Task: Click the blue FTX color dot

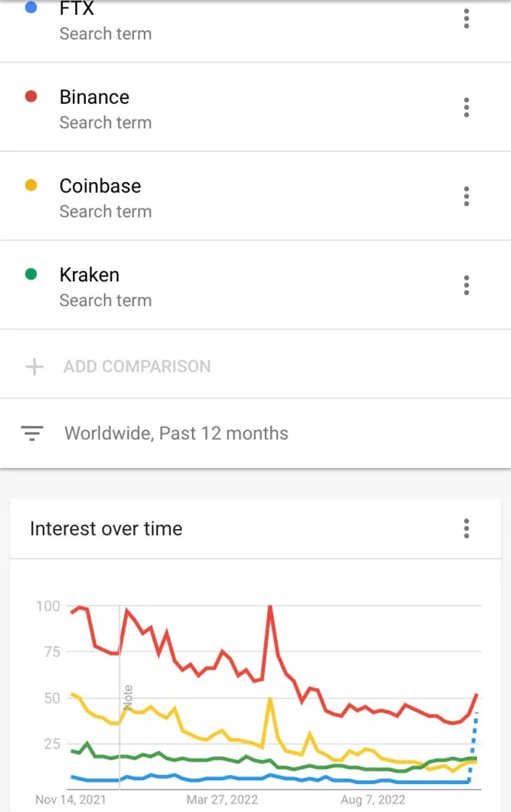Action: tap(31, 9)
